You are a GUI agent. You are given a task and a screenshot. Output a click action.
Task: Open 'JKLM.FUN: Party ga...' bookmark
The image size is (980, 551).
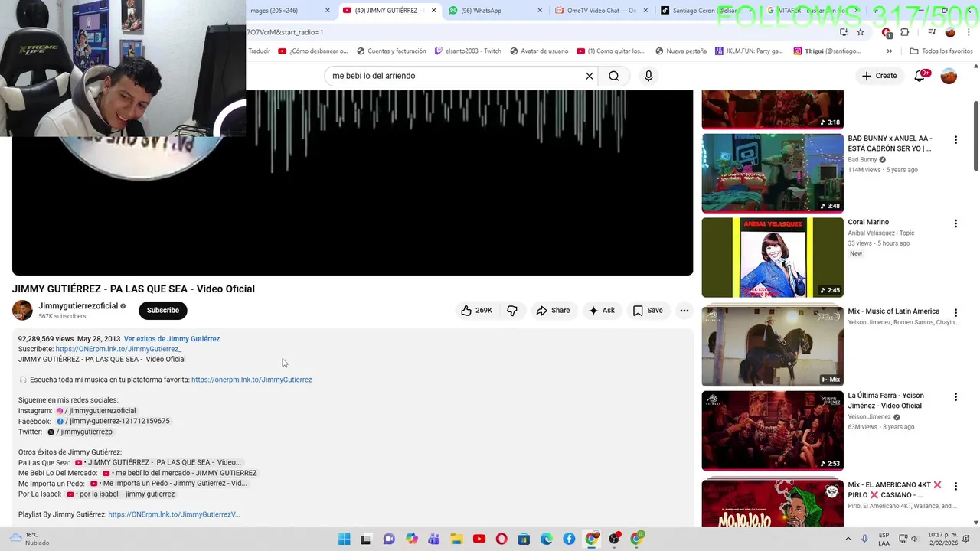coord(749,51)
